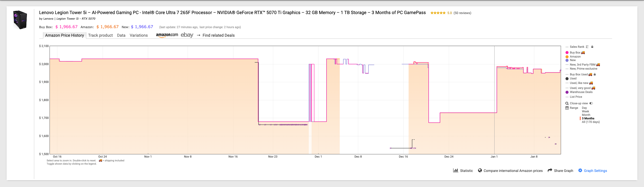Image resolution: width=644 pixels, height=187 pixels.
Task: Click Find related Deals link
Action: click(218, 35)
